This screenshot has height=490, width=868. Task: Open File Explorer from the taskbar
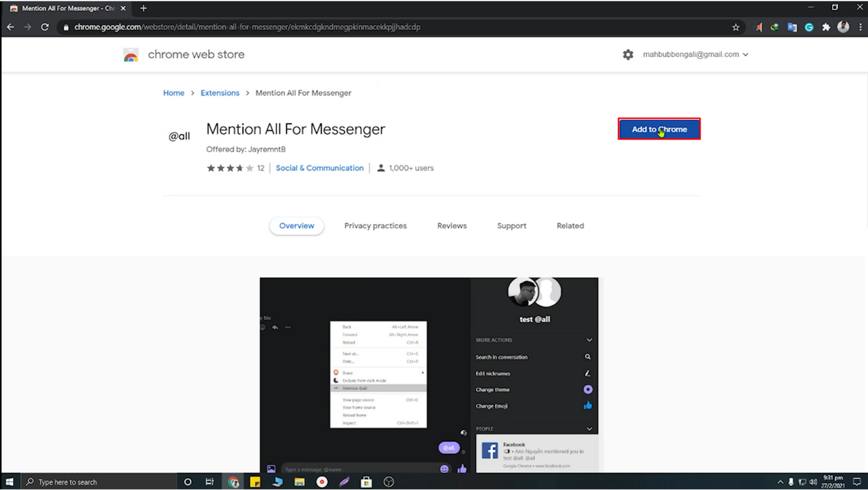299,482
